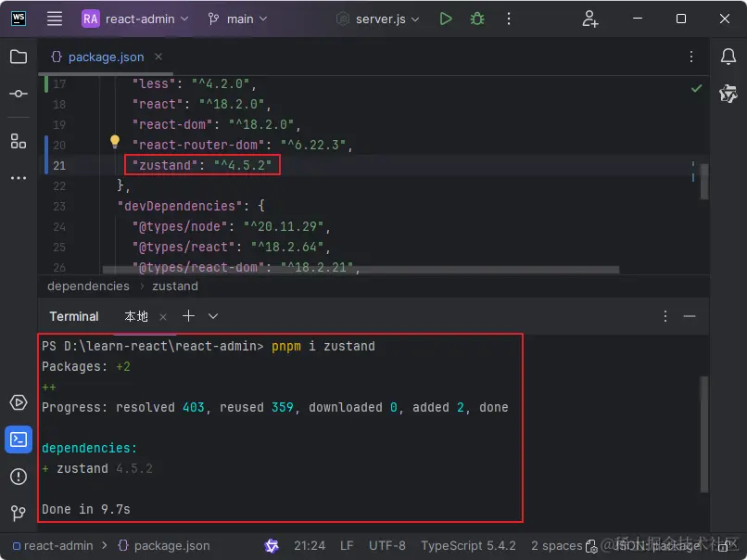Click the zustand dependency line

click(202, 165)
